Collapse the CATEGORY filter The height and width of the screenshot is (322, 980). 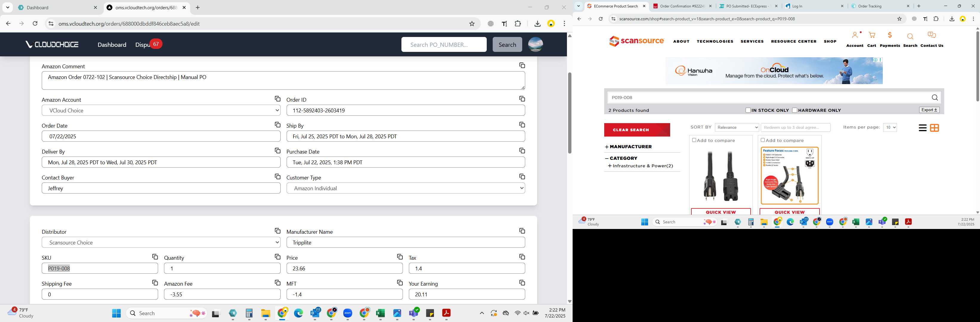[x=621, y=158]
